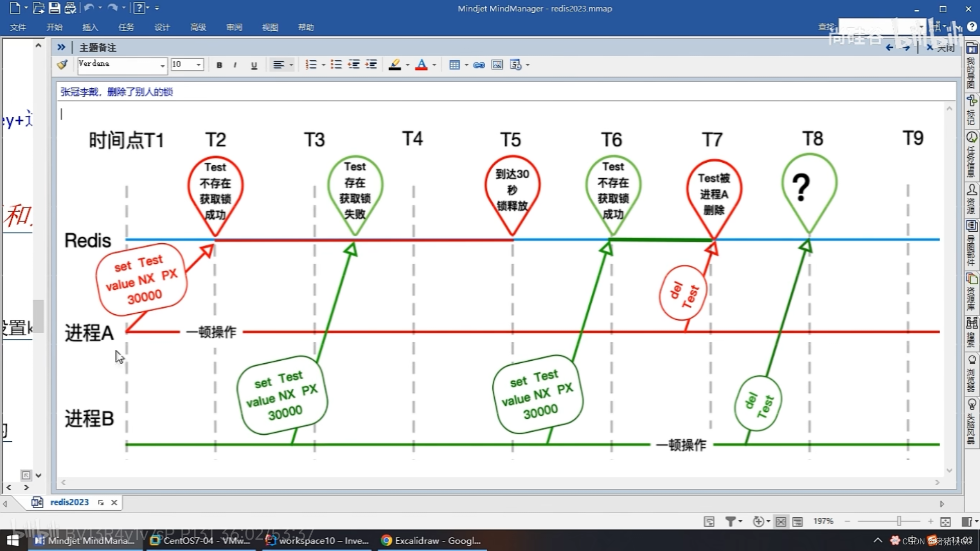Click the fit map to window icon
This screenshot has height=551, width=980.
point(945,521)
